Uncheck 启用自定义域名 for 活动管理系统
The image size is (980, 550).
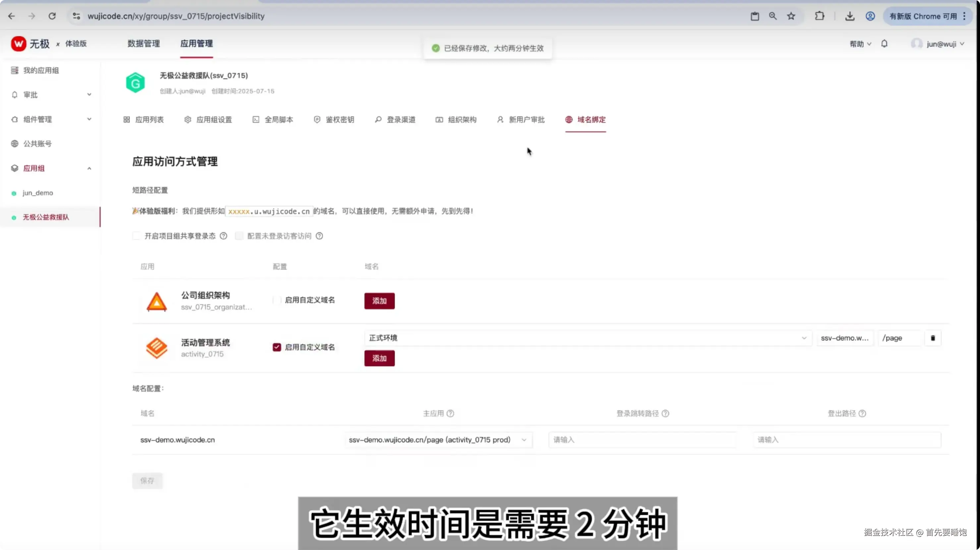(277, 347)
